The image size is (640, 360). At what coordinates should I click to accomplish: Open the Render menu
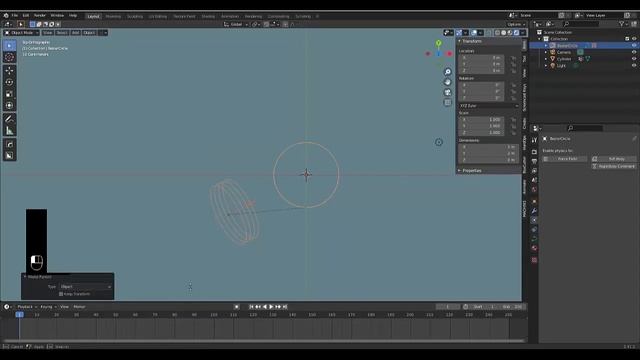(40, 16)
